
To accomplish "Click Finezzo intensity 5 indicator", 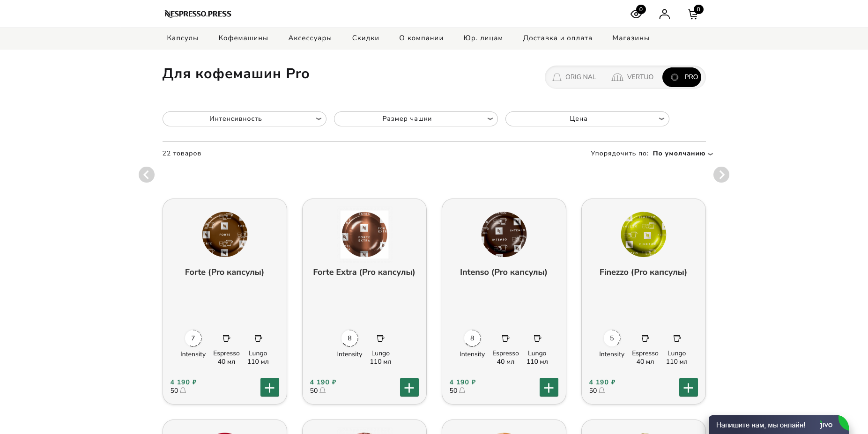I will click(612, 338).
